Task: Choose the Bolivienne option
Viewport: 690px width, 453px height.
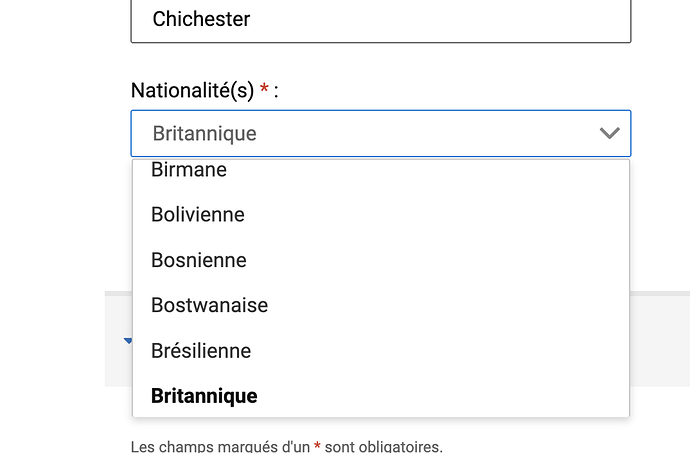Action: click(x=198, y=214)
